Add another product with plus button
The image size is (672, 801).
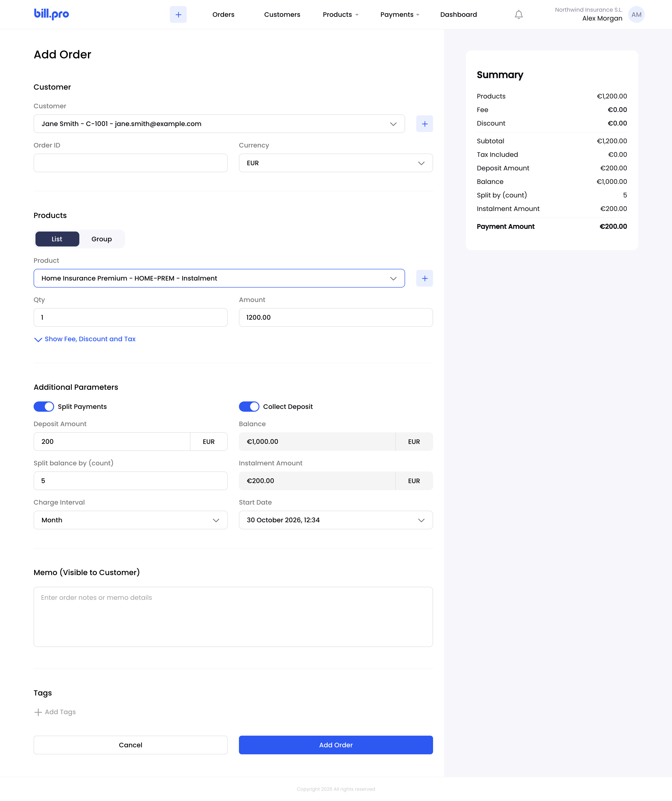(x=424, y=278)
